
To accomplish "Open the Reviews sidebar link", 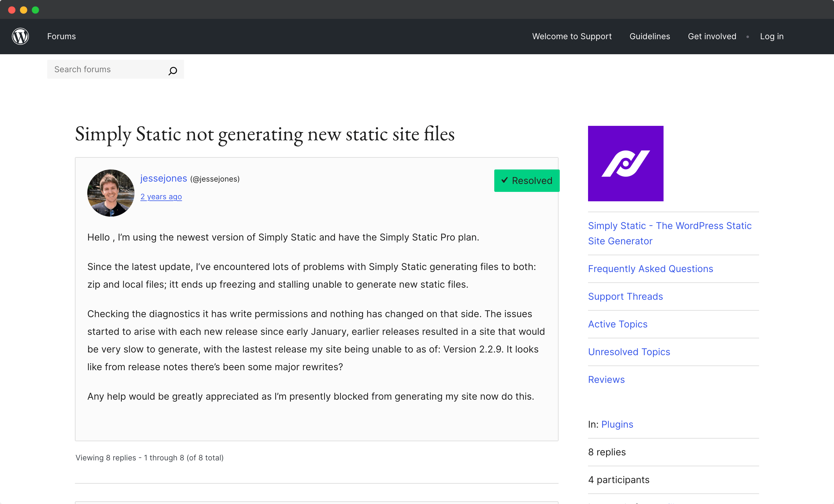I will [606, 380].
